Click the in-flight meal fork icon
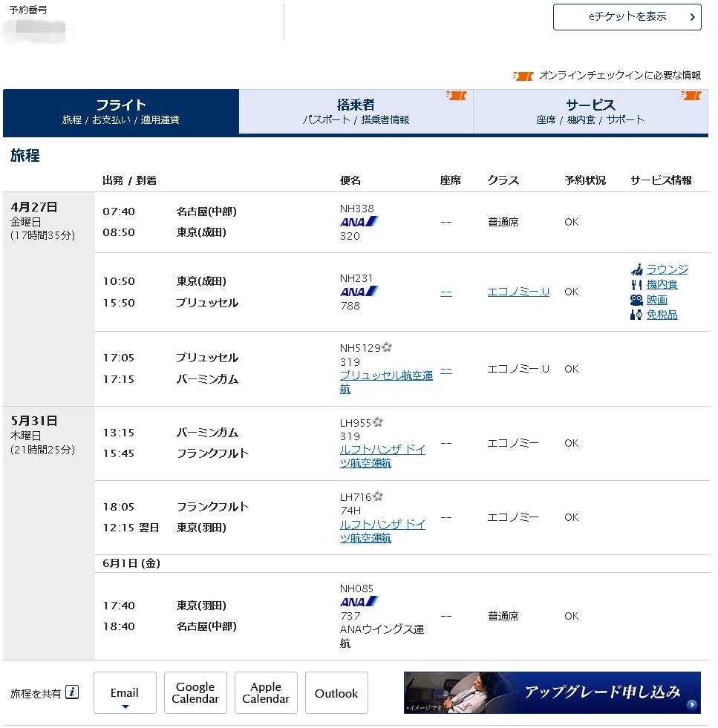The width and height of the screenshot is (718, 728). click(636, 285)
